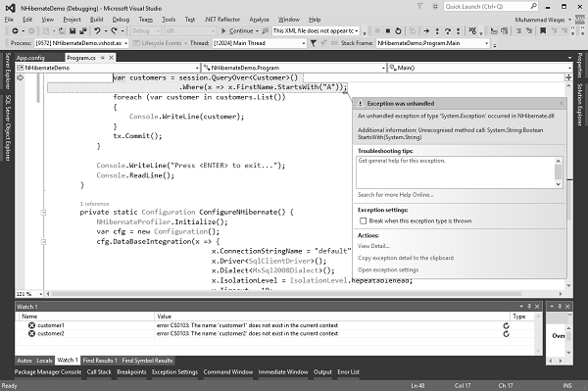The image size is (588, 391).
Task: Open the Analyze menu
Action: coord(259,20)
